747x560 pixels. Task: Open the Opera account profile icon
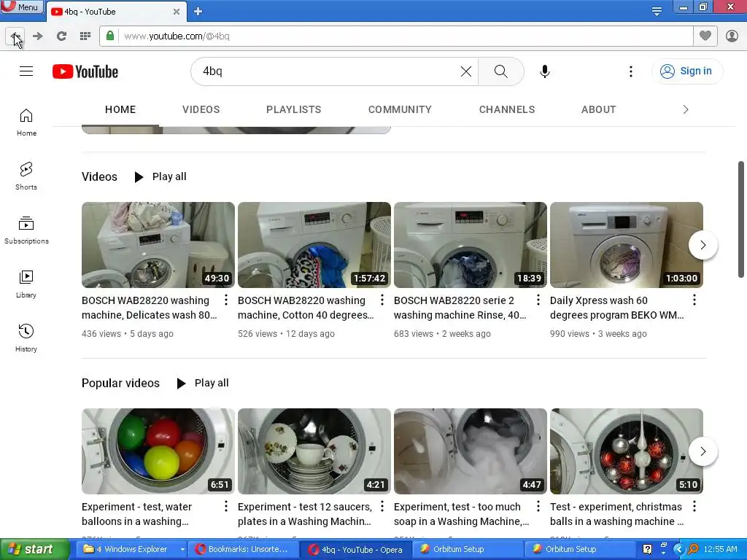pos(732,36)
